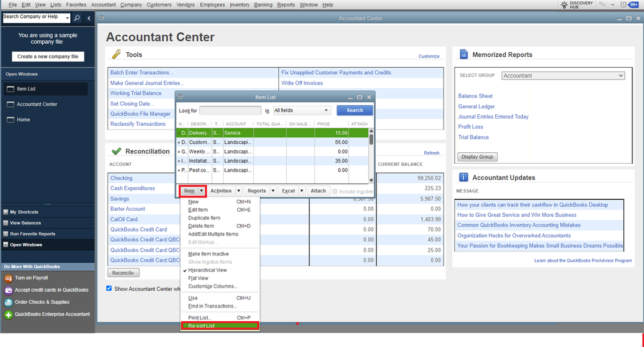Sort by the PRICE column header
The width and height of the screenshot is (644, 347).
click(x=324, y=124)
